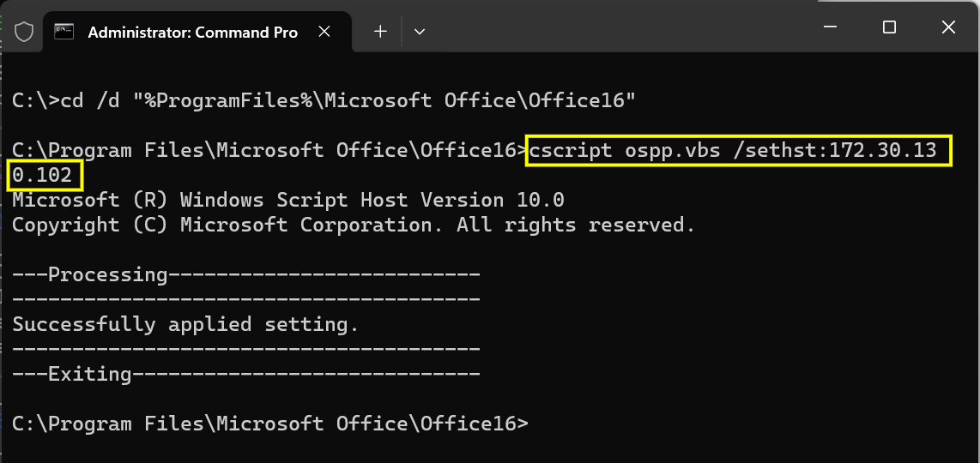Screen dimensions: 980x463
Task: Click the Command Prompt icon in the tab
Action: coord(64,32)
